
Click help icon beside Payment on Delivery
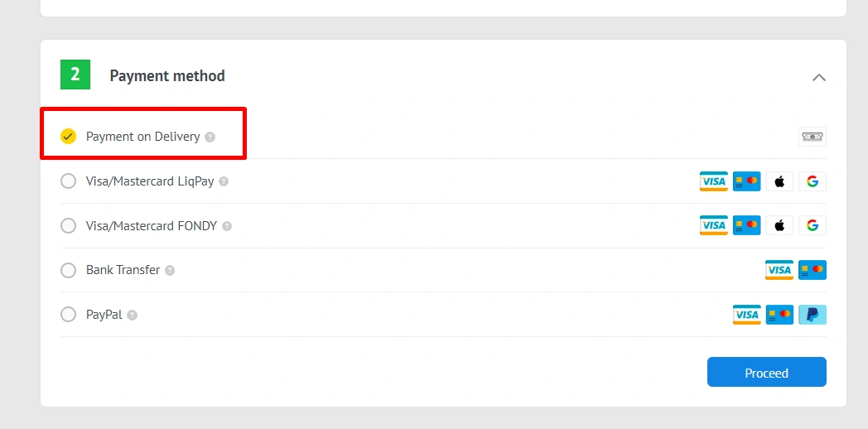[210, 137]
